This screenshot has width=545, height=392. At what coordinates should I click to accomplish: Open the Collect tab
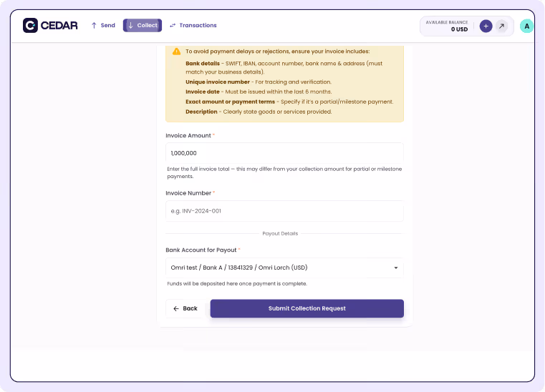tap(143, 25)
